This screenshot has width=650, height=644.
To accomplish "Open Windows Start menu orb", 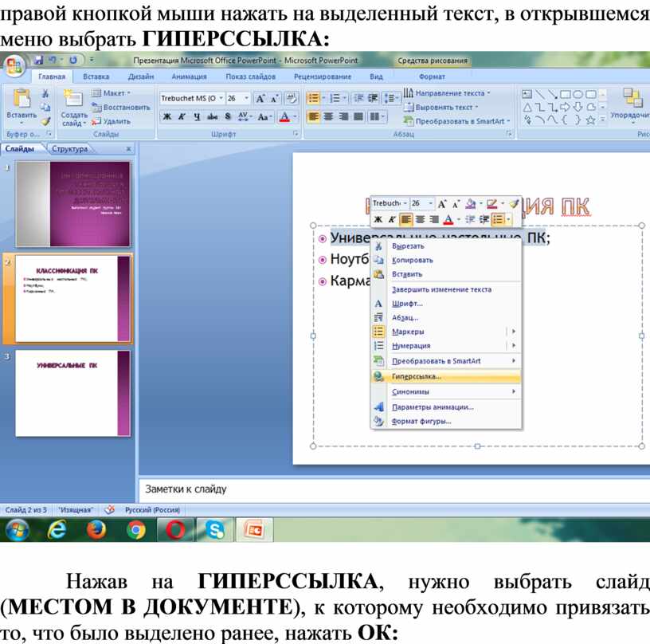I will (x=17, y=529).
